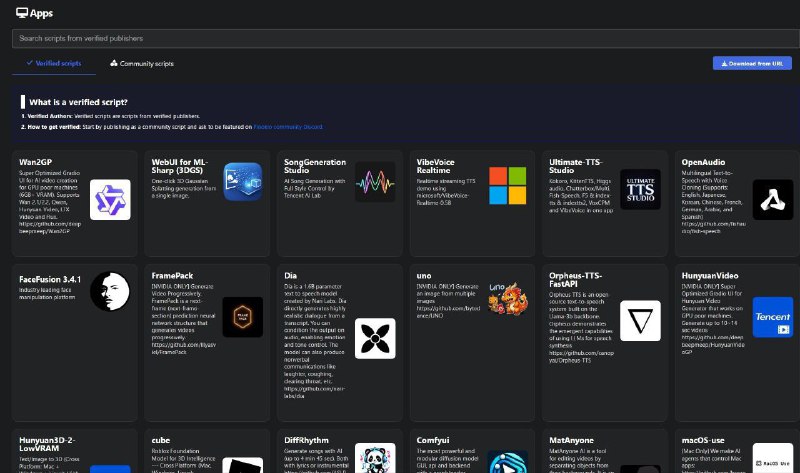Image resolution: width=800 pixels, height=473 pixels.
Task: Click the Dia flower-shaped icon
Action: pos(375,338)
